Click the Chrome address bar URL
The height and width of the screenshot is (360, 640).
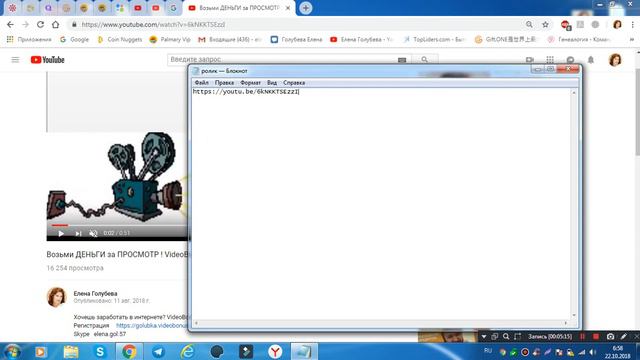(153, 24)
